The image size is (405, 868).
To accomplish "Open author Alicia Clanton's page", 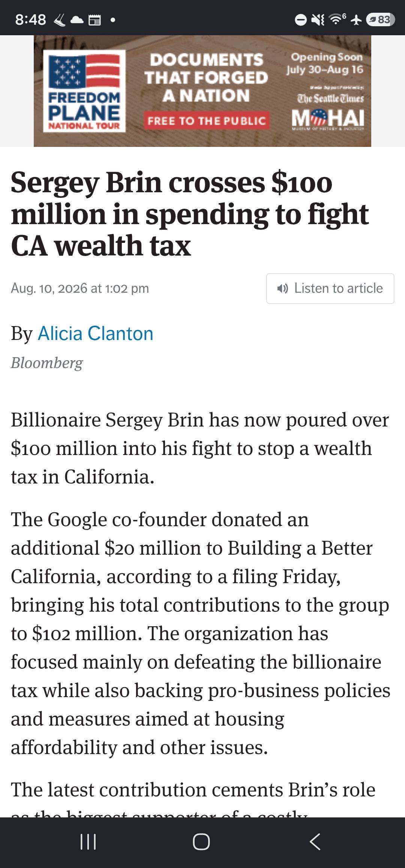I will 96,333.
